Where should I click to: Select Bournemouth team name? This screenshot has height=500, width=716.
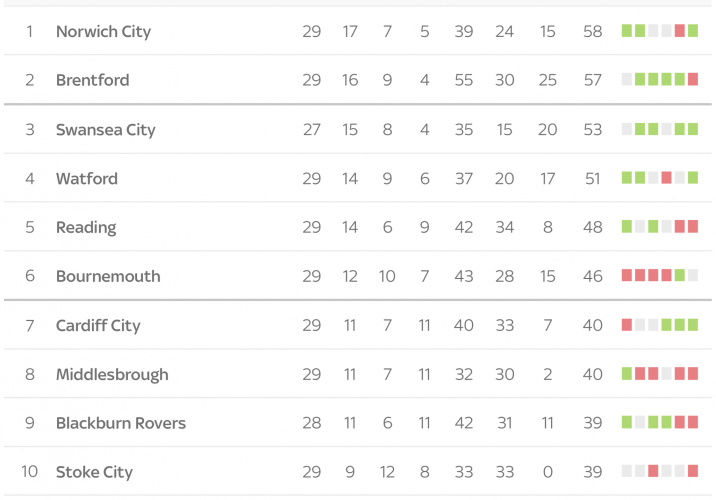108,277
